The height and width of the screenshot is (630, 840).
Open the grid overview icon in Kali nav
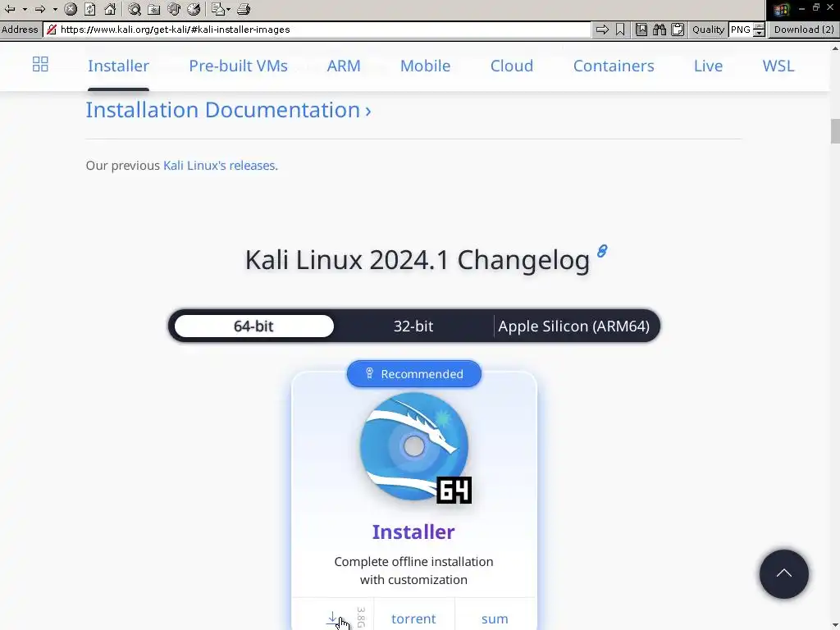pos(40,64)
